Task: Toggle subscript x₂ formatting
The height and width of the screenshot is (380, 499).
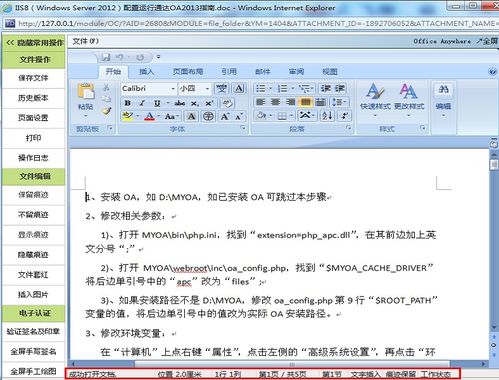Action: tap(195, 103)
